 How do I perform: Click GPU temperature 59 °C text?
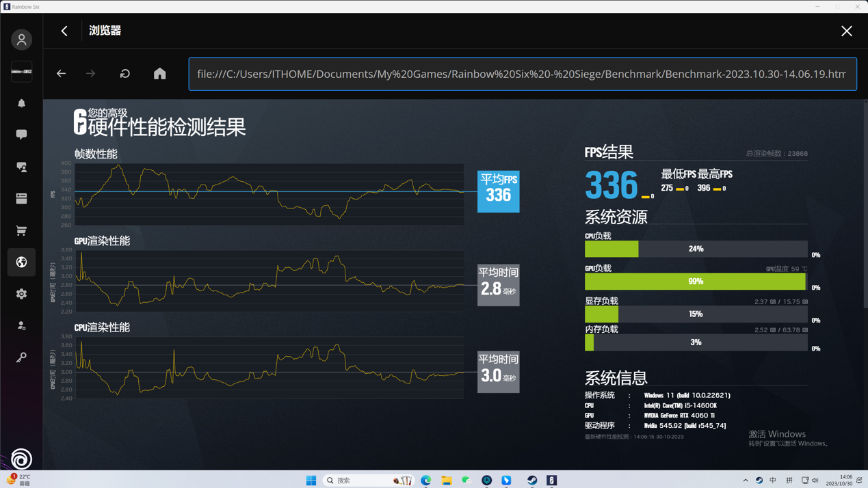coord(787,269)
